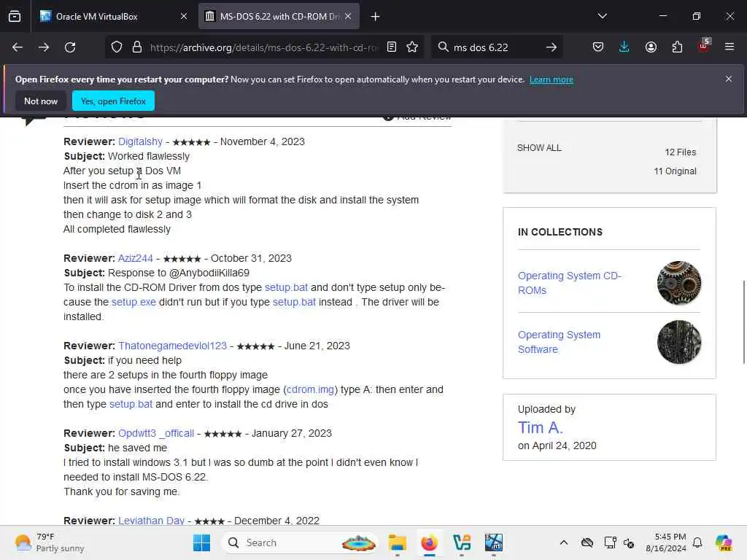The image size is (747, 560).
Task: Click the gears thumbnail for CD-ROMs collection
Action: pos(679,283)
